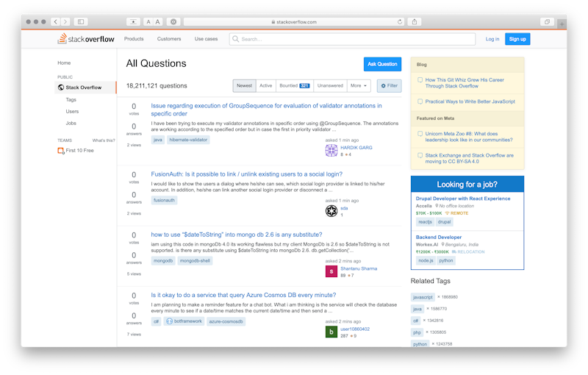Open the Tags page from the sidebar
Viewport: 588px width, 375px height.
point(71,99)
